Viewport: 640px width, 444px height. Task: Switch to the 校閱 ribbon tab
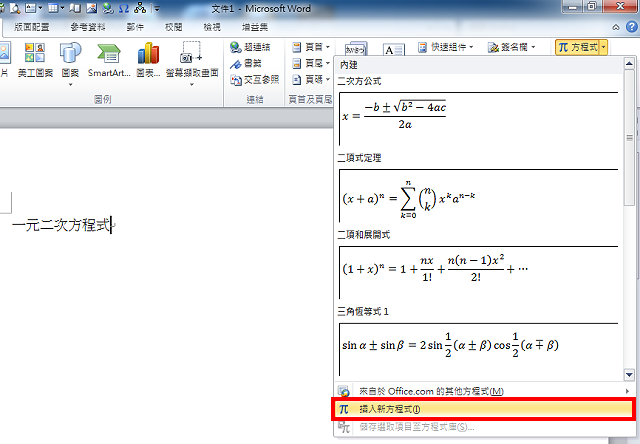click(173, 27)
